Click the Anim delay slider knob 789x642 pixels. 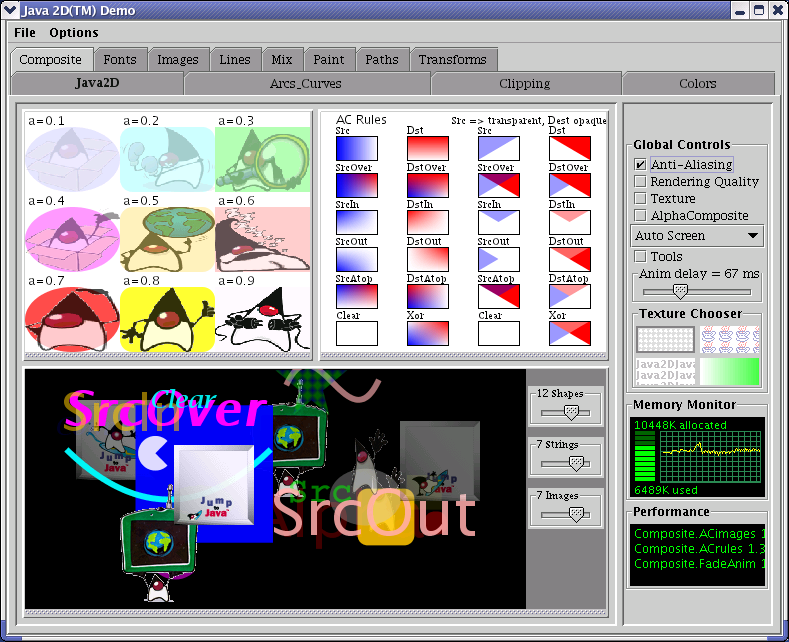(680, 291)
